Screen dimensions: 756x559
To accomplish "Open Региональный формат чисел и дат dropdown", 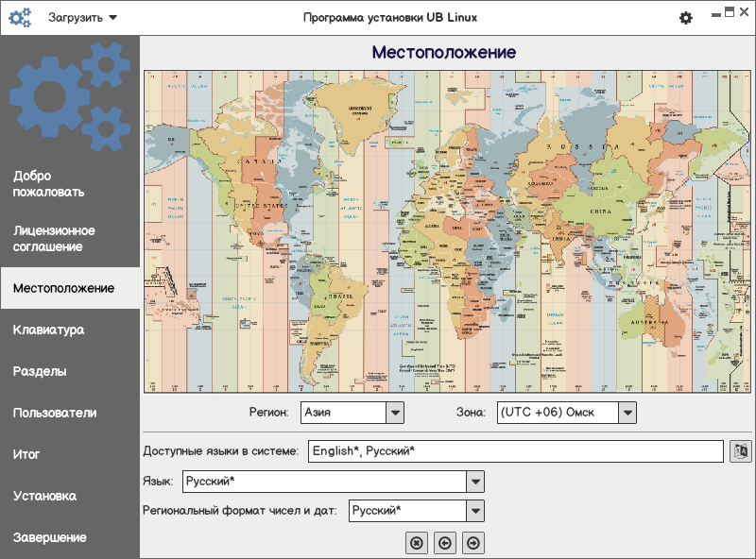I will (475, 511).
